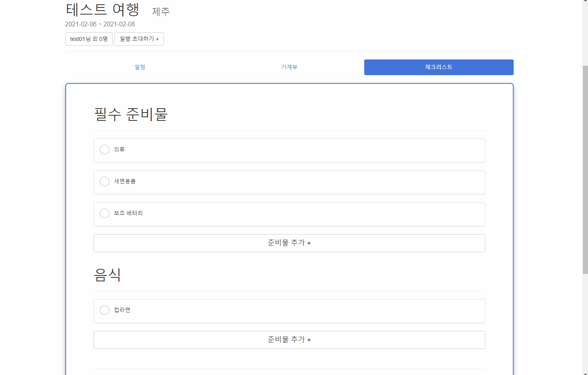Image resolution: width=588 pixels, height=375 pixels.
Task: Switch to the 일정 tab
Action: [140, 67]
